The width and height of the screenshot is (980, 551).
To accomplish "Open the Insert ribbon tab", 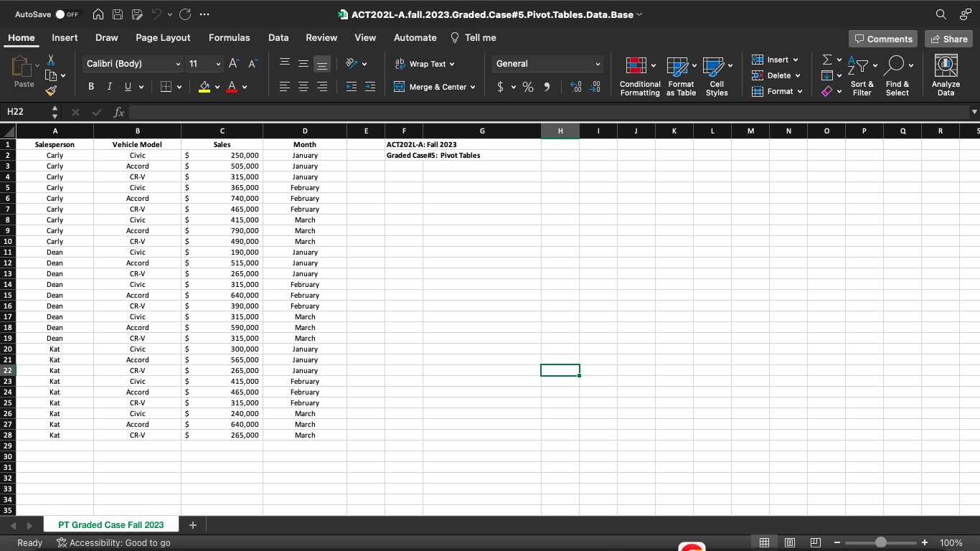I will [65, 38].
